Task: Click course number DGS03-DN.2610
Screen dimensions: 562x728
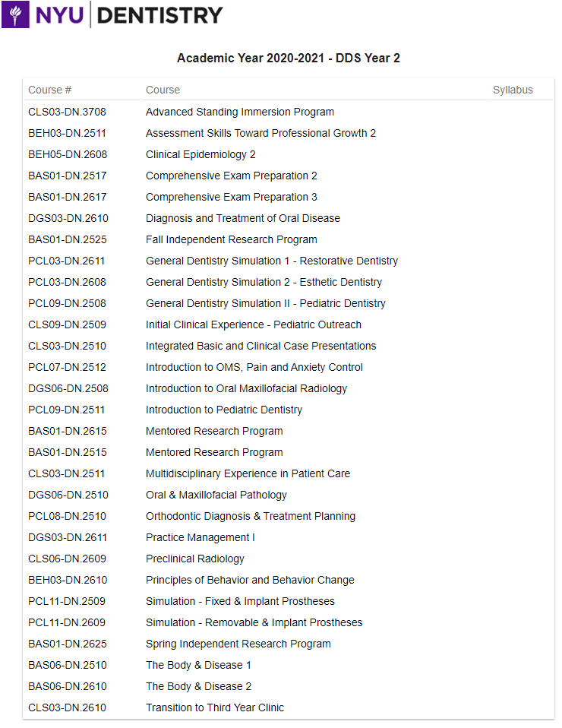Action: [x=68, y=218]
